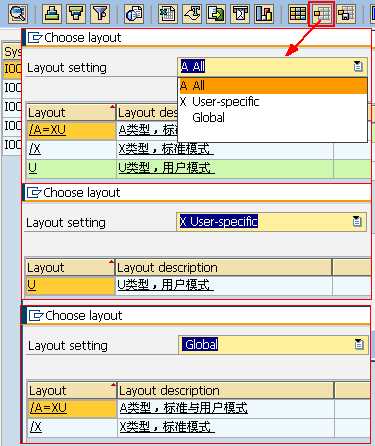Viewport: 375px width, 446px height.
Task: Click the Sort ascending toolbar icon
Action: point(52,13)
